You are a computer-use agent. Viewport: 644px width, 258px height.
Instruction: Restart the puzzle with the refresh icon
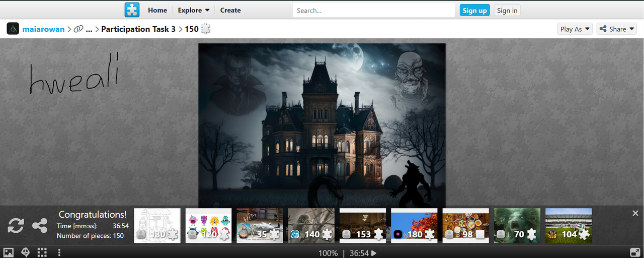(16, 225)
